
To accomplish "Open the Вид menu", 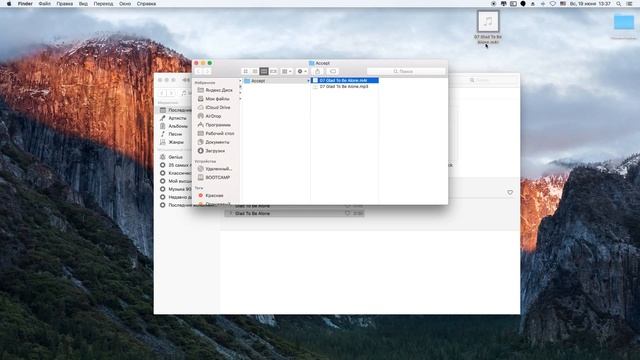I will [x=83, y=4].
